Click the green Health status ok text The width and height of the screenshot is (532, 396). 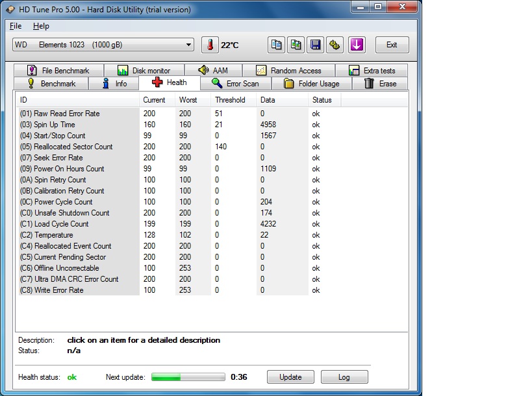click(x=72, y=377)
